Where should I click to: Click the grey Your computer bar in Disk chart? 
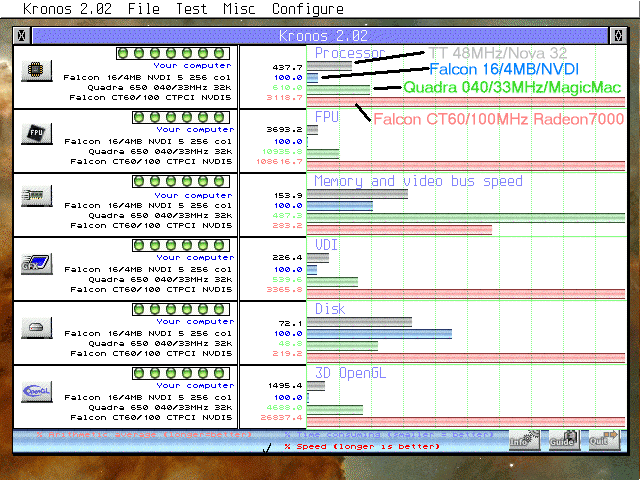pyautogui.click(x=359, y=322)
